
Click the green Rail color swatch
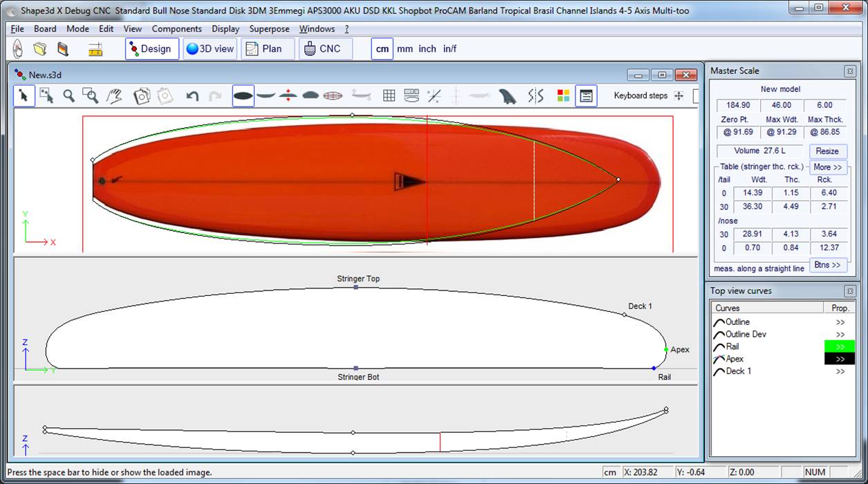coord(839,346)
